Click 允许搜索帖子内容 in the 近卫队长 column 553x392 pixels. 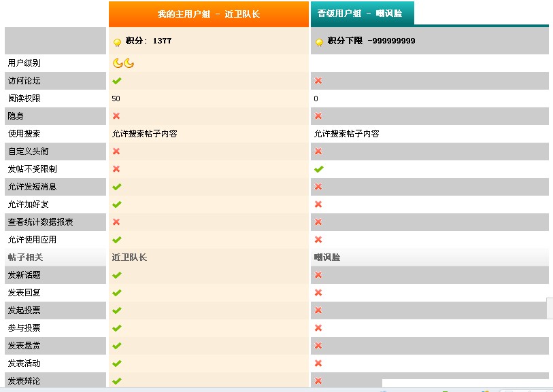click(x=145, y=134)
